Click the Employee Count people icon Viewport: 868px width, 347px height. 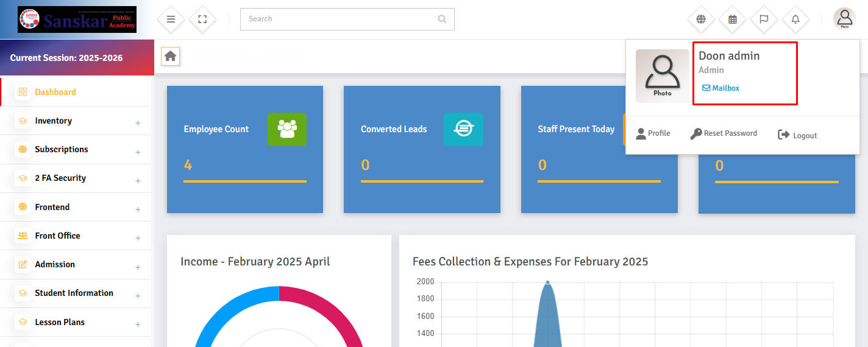coord(287,129)
